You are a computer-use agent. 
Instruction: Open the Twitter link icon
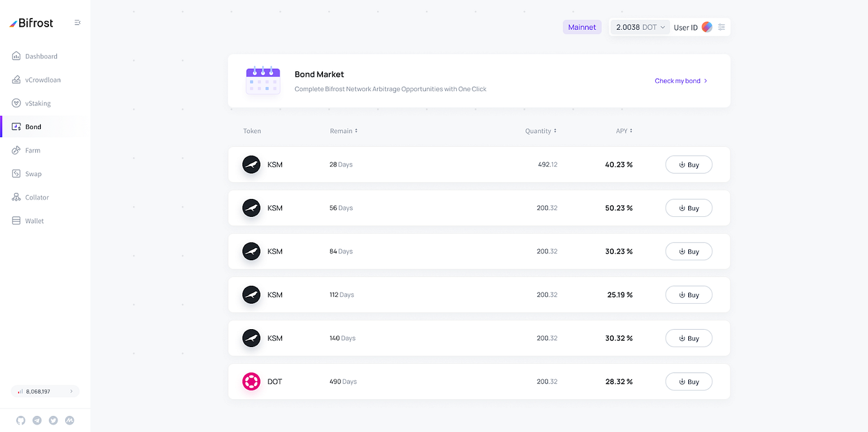pos(53,420)
